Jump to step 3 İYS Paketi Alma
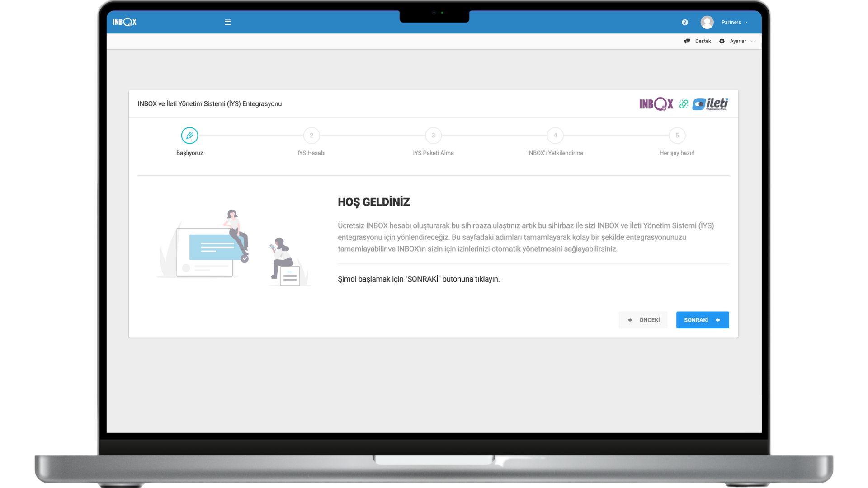Viewport: 868px width, 488px height. 433,136
